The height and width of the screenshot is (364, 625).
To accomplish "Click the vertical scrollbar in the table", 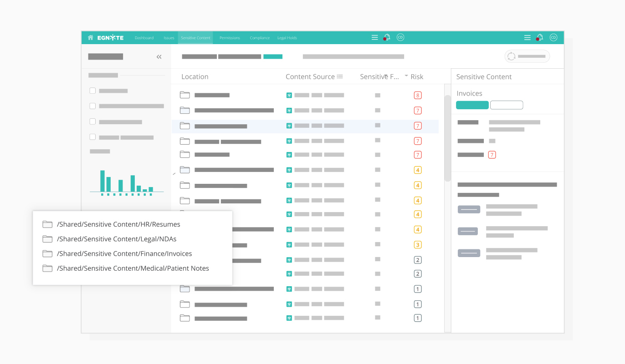I will pyautogui.click(x=447, y=136).
